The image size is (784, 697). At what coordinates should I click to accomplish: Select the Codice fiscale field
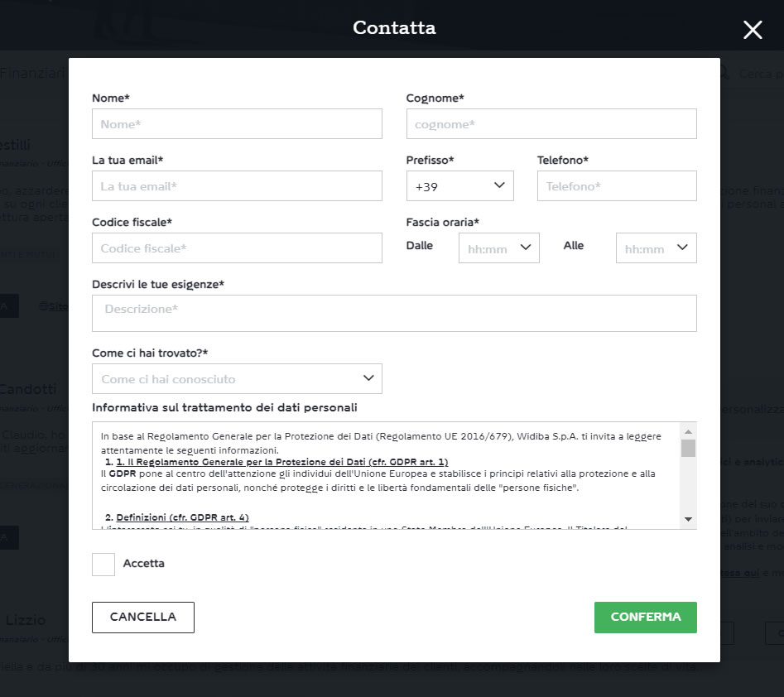pyautogui.click(x=237, y=248)
